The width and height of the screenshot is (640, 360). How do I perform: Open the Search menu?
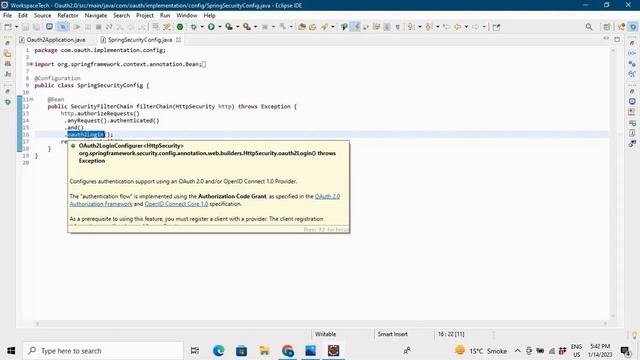[x=121, y=16]
